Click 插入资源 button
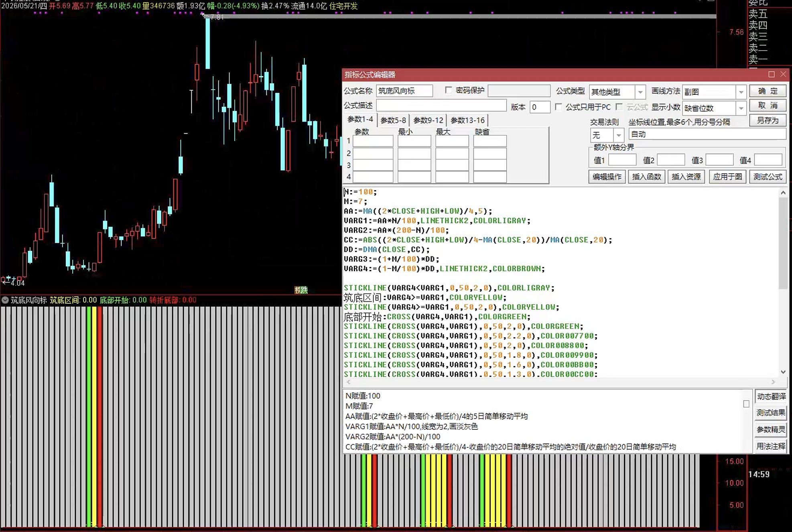Viewport: 792px width, 532px height. [x=686, y=177]
